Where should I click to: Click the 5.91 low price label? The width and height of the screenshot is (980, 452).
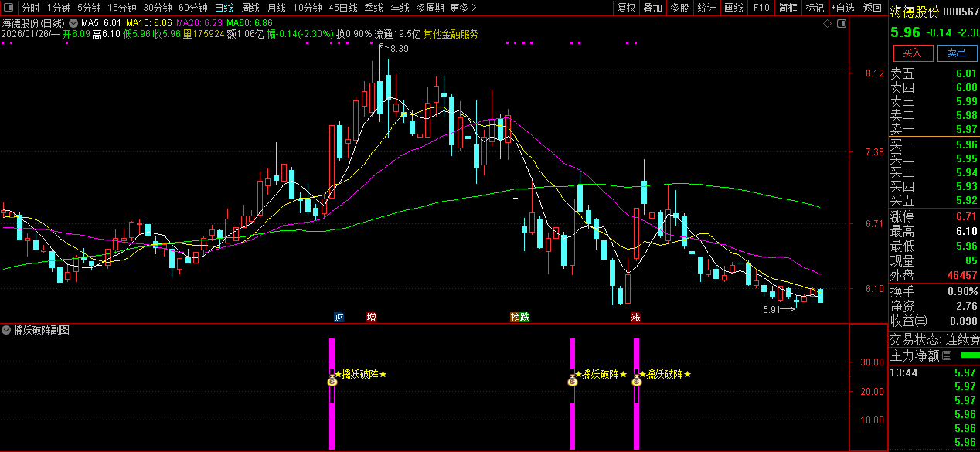[772, 309]
